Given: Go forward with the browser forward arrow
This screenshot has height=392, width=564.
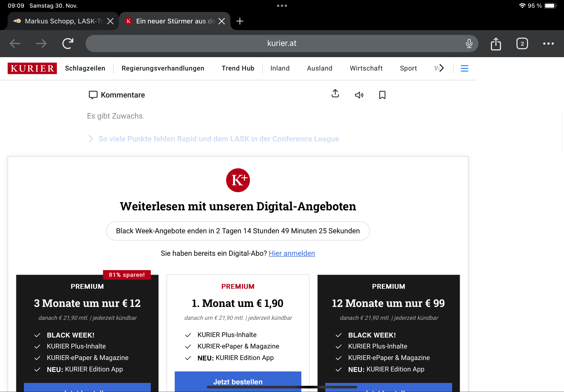Looking at the screenshot, I should pyautogui.click(x=41, y=44).
